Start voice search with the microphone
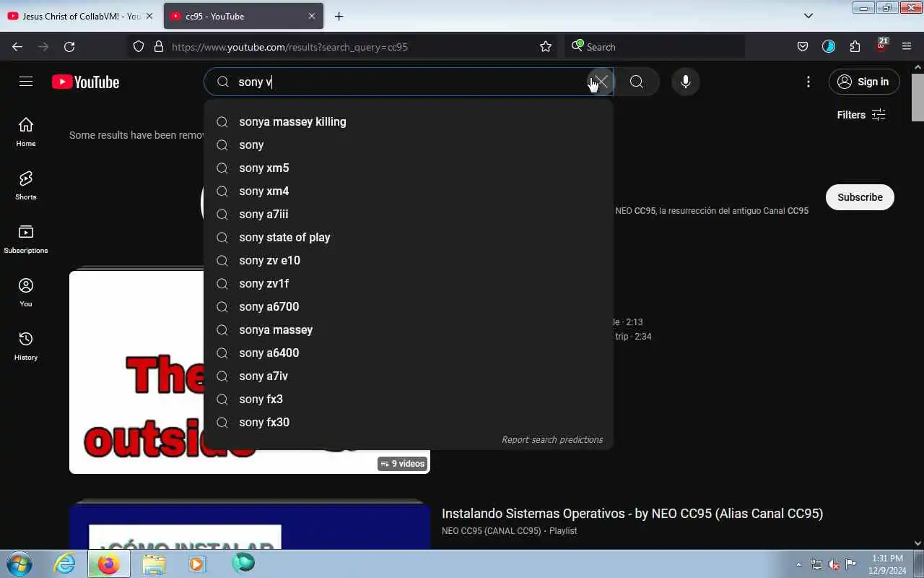This screenshot has height=578, width=924. pyautogui.click(x=686, y=82)
